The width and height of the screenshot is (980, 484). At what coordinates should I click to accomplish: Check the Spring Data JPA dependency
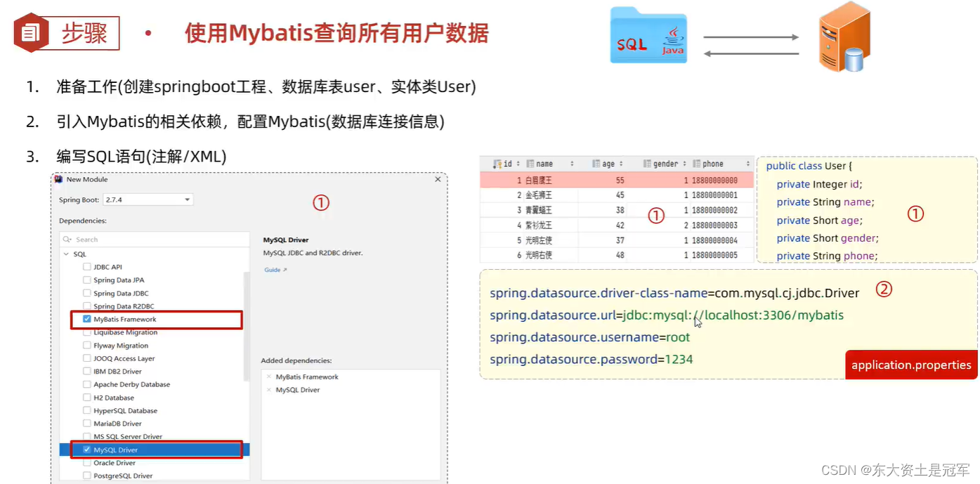pos(87,280)
